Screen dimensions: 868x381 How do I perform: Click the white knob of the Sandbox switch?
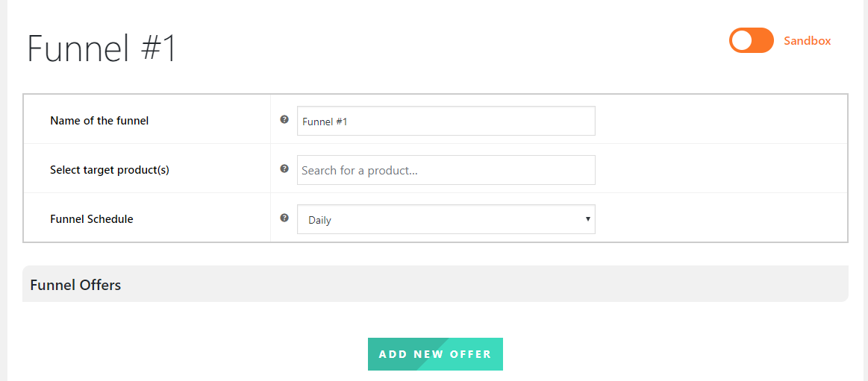coord(742,40)
